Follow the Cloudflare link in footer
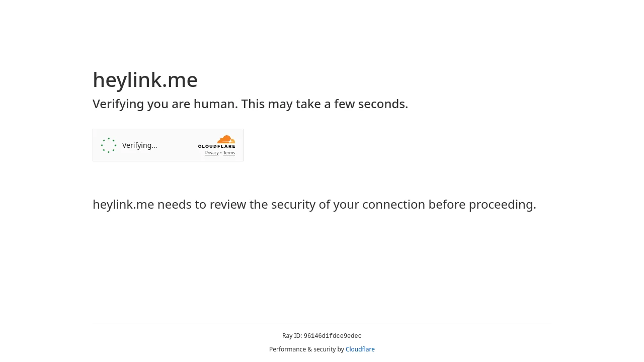 pyautogui.click(x=360, y=349)
